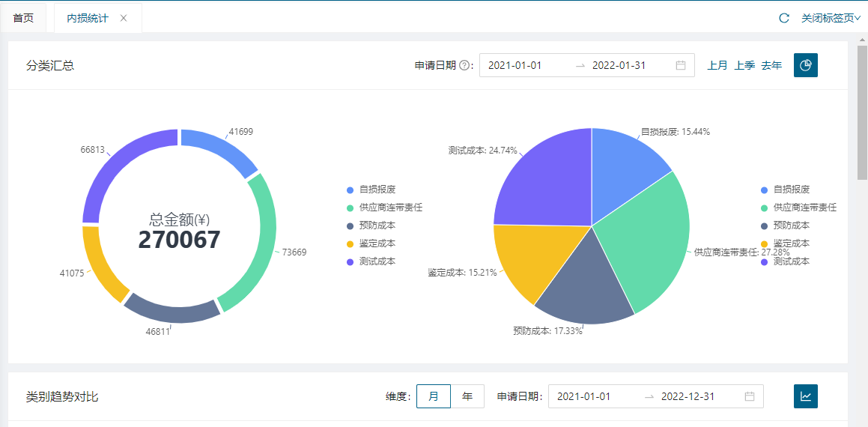Screen dimensions: 868x427
Task: Click the help icon beside 申请日期
Action: click(464, 66)
